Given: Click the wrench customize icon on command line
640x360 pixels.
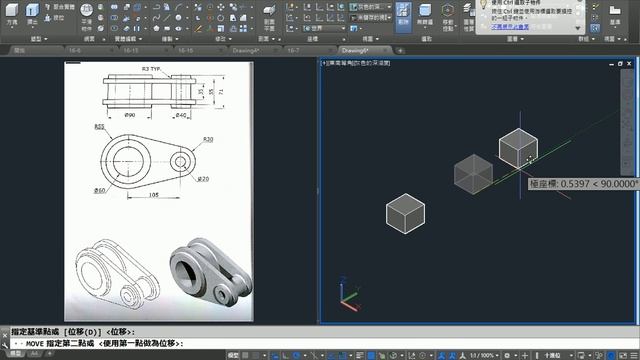Looking at the screenshot, I should point(5,345).
